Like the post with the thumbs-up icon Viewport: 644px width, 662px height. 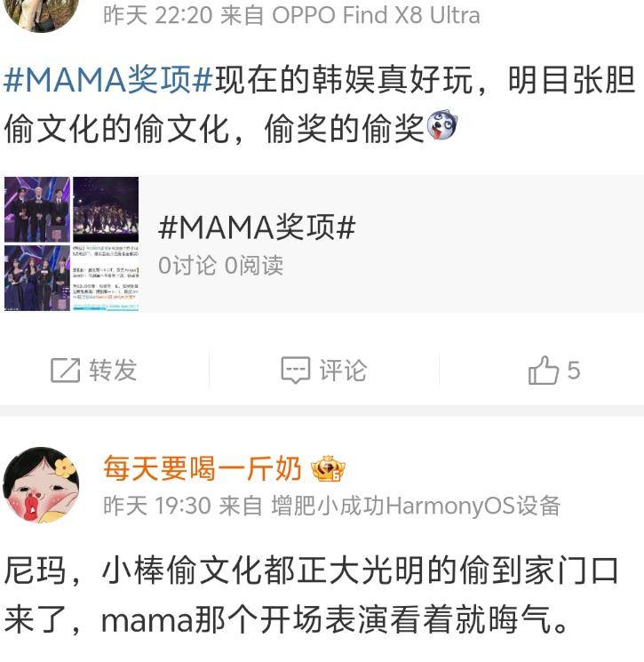(543, 370)
